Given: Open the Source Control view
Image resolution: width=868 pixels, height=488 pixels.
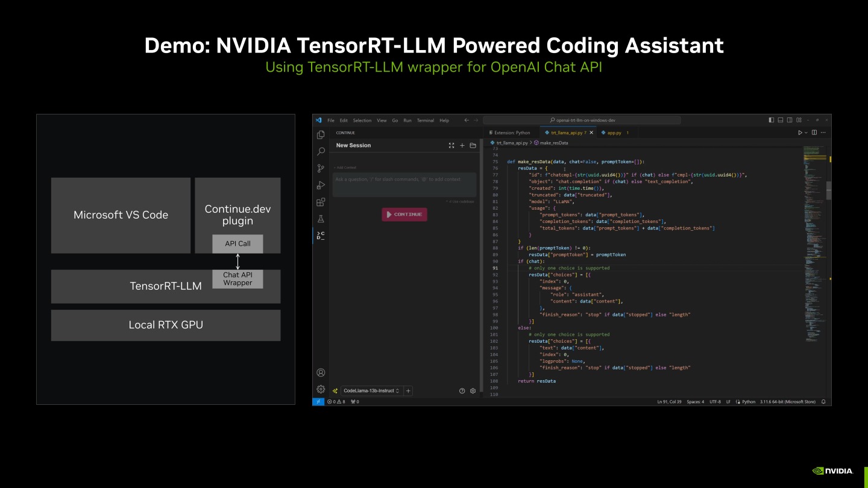Looking at the screenshot, I should coord(321,168).
